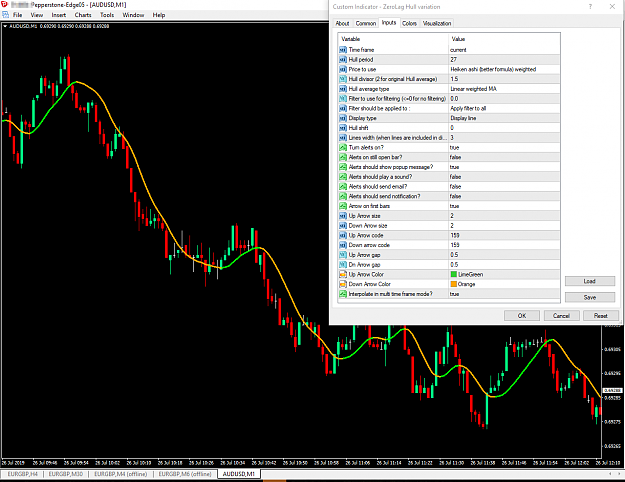Click the Price to use variable icon
The height and width of the screenshot is (482, 625).
pyautogui.click(x=343, y=69)
